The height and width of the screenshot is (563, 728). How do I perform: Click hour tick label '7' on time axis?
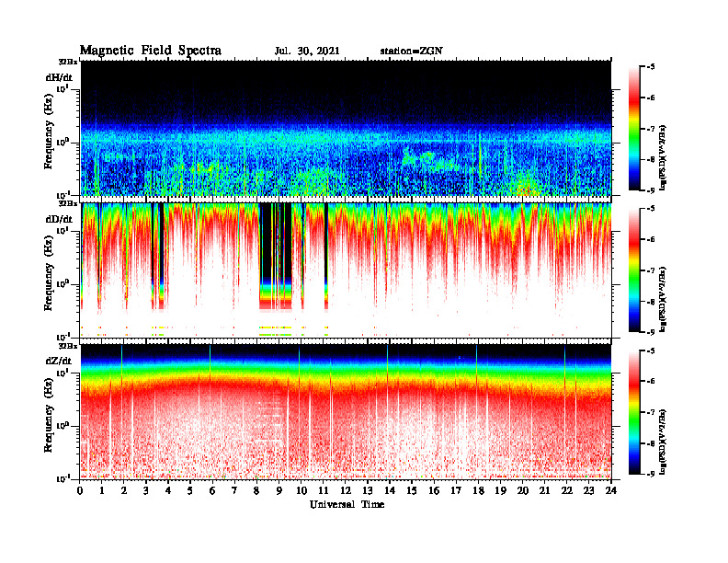[x=235, y=490]
